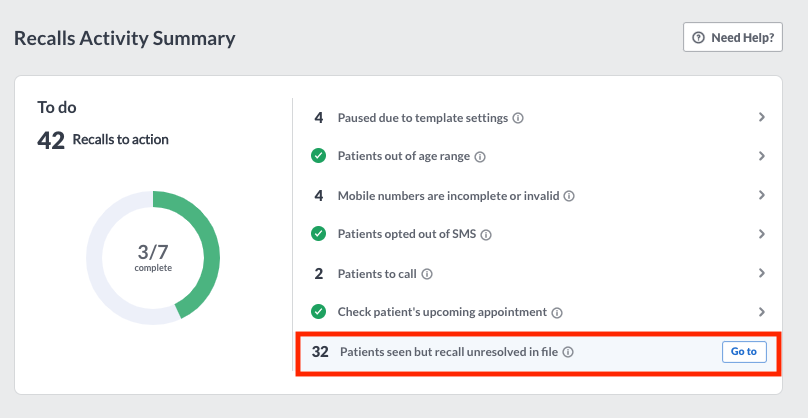The height and width of the screenshot is (418, 808).
Task: Open Patients to call chevron arrow
Action: click(762, 273)
